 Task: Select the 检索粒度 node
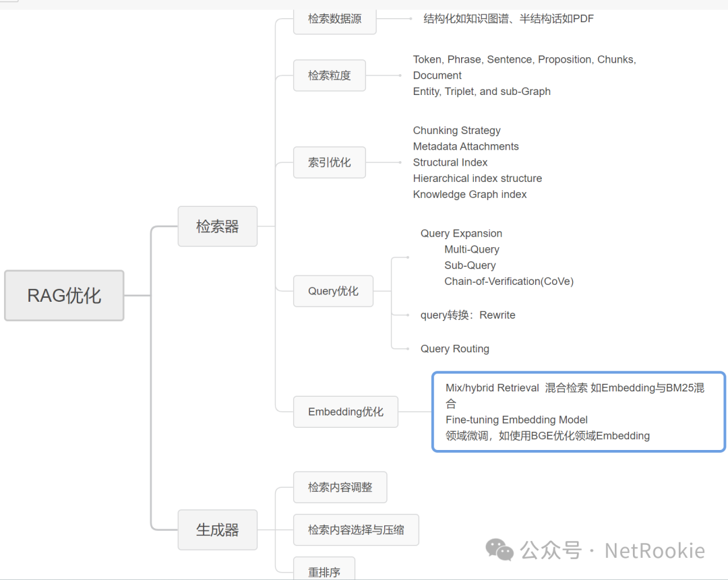pos(329,75)
